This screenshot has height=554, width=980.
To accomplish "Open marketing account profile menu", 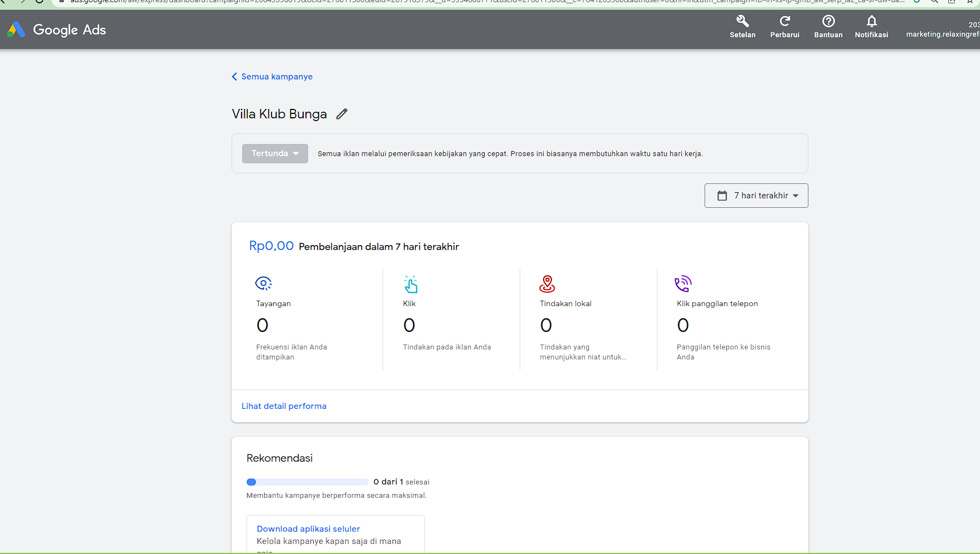I will click(x=942, y=29).
